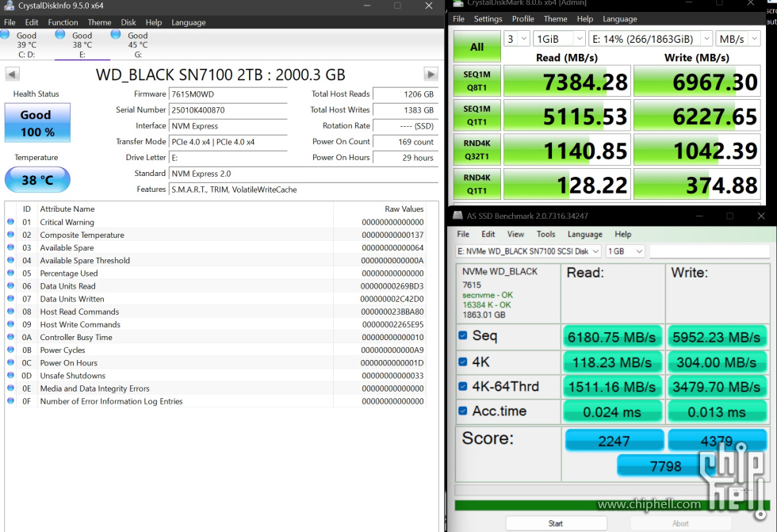Click the AS SSD Start button
Screen dimensions: 777x532
point(556,523)
